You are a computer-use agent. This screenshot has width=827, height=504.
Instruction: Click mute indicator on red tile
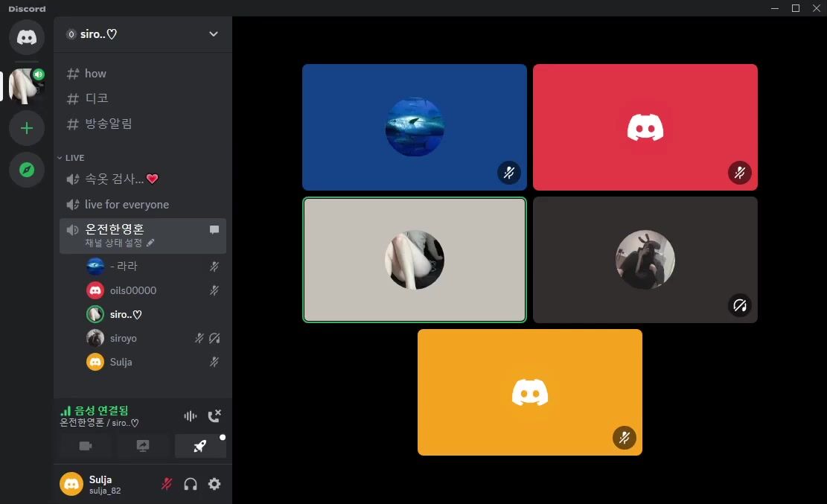739,173
